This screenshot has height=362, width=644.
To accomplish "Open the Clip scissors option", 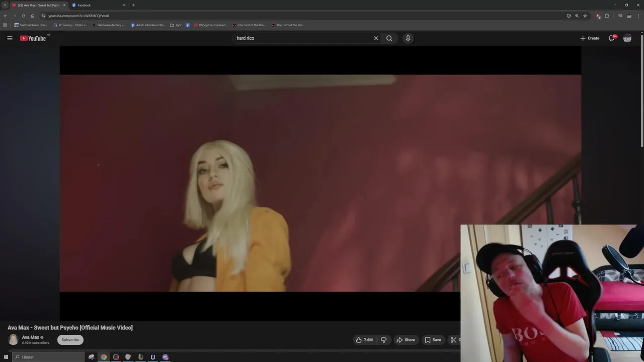I will (x=454, y=340).
